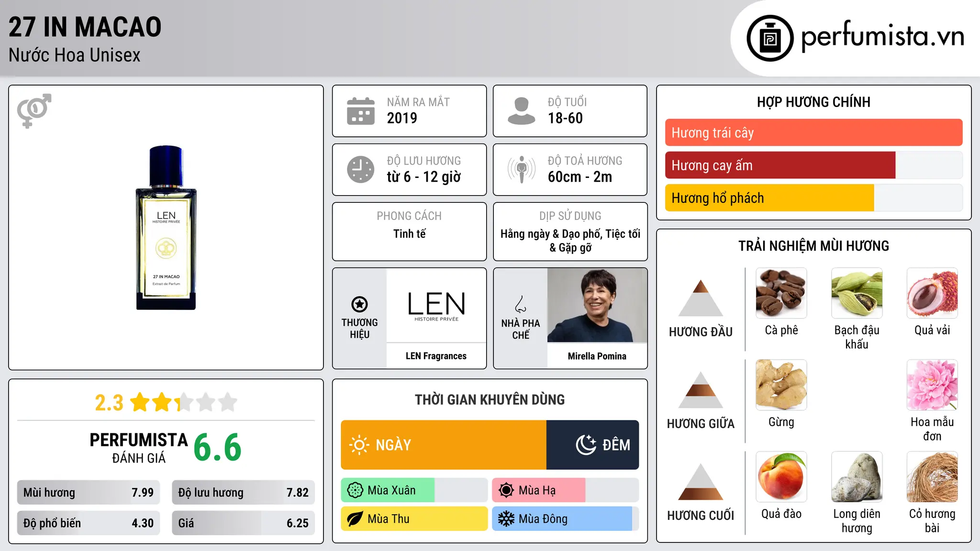Click the Mùi hương 7.99 score row
This screenshot has height=551, width=980.
89,493
